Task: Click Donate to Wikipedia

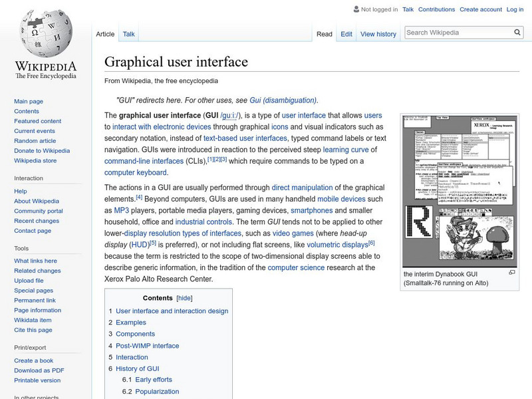Action: click(42, 150)
